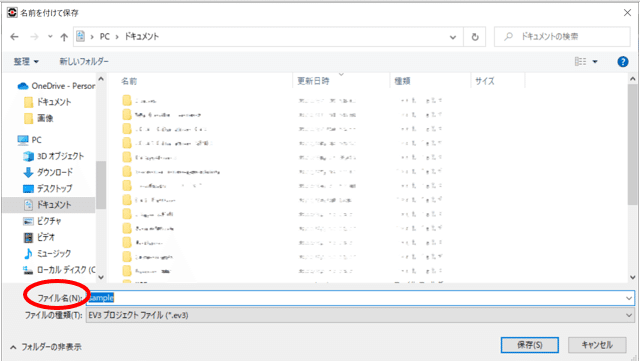The height and width of the screenshot is (361, 640).
Task: Click the app icon in title bar
Action: click(12, 13)
